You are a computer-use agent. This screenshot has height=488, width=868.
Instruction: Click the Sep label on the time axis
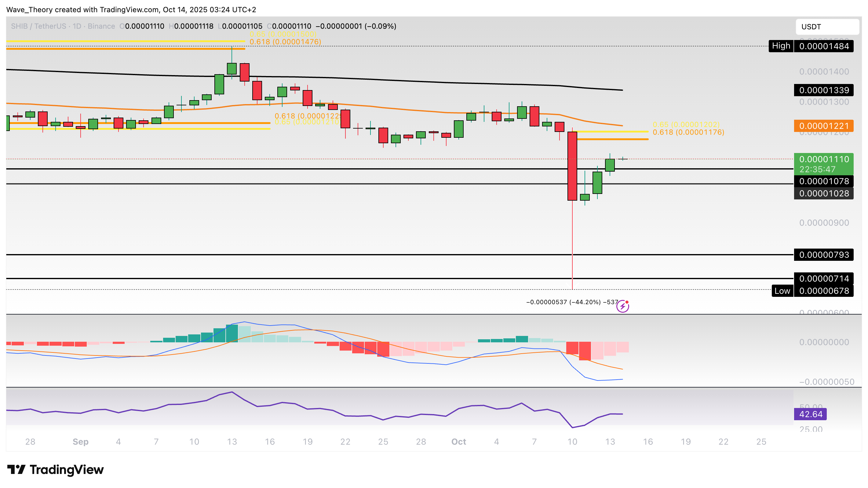coord(81,442)
